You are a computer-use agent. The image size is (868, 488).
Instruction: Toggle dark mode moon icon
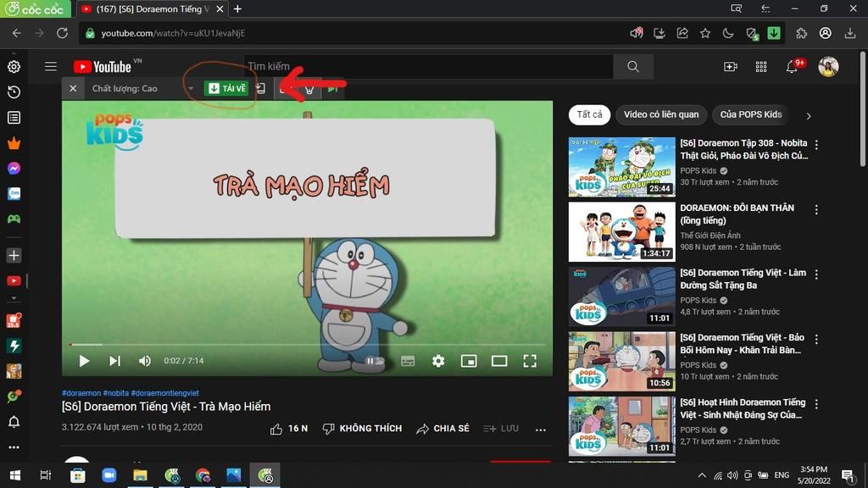[x=728, y=33]
